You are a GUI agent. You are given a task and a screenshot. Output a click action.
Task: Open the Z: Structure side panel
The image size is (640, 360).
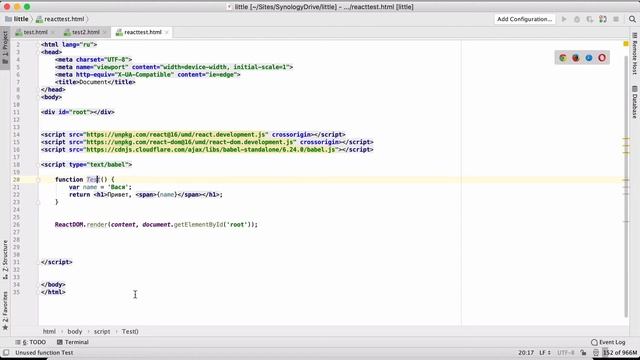pos(5,260)
